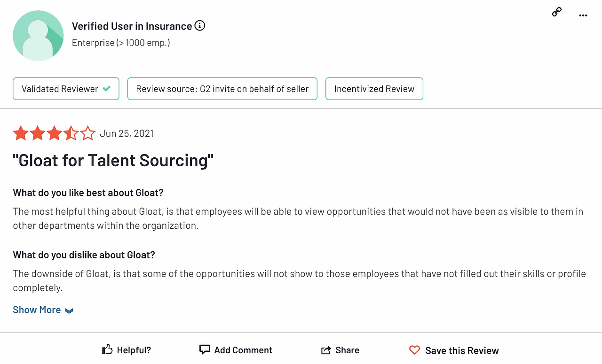Click the info icon beside Verified User
The width and height of the screenshot is (602, 364).
point(200,26)
